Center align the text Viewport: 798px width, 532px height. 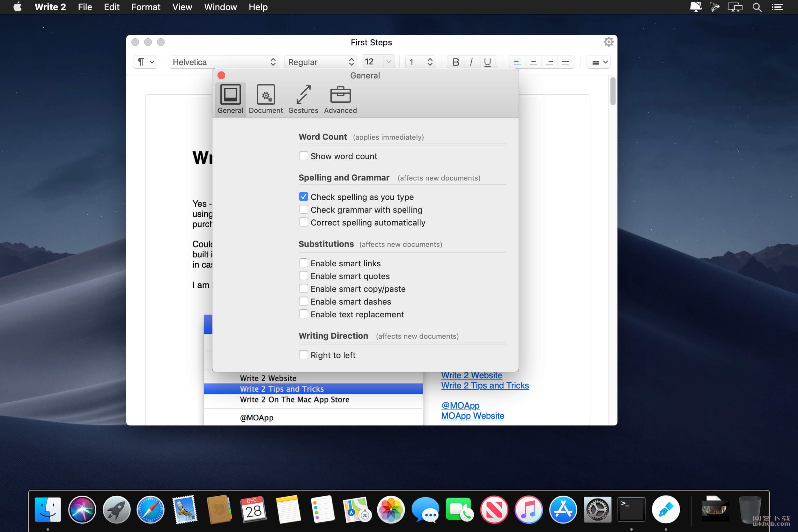point(533,62)
